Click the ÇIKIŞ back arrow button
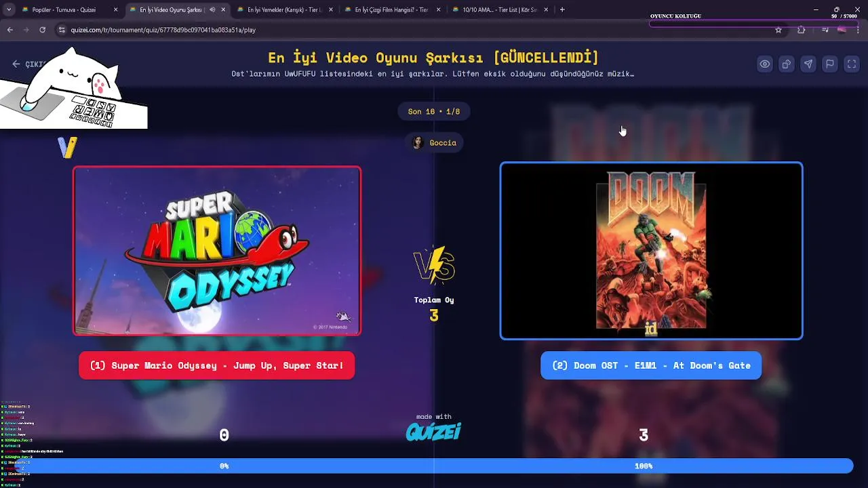This screenshot has height=488, width=868. [27, 64]
